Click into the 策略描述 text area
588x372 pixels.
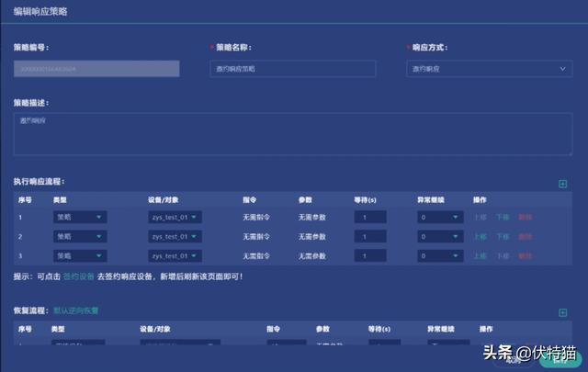tap(293, 134)
